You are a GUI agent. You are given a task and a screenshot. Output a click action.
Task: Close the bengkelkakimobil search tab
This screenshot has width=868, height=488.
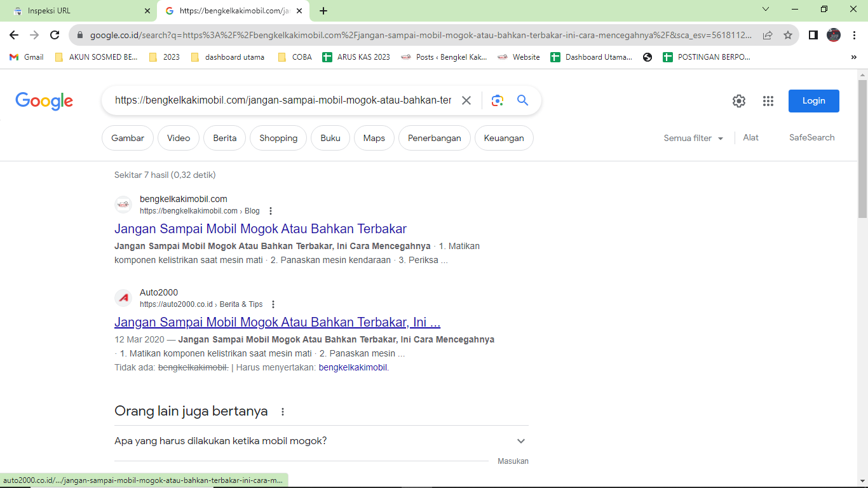pyautogui.click(x=299, y=11)
